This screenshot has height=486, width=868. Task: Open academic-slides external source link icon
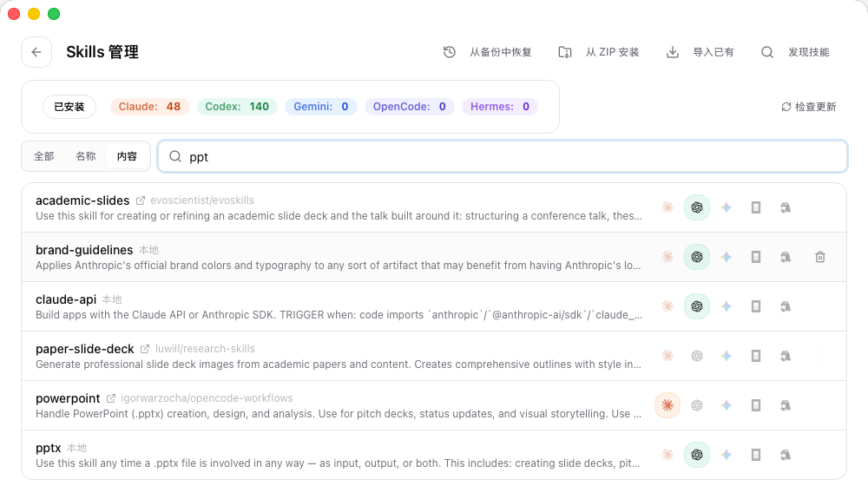tap(141, 200)
